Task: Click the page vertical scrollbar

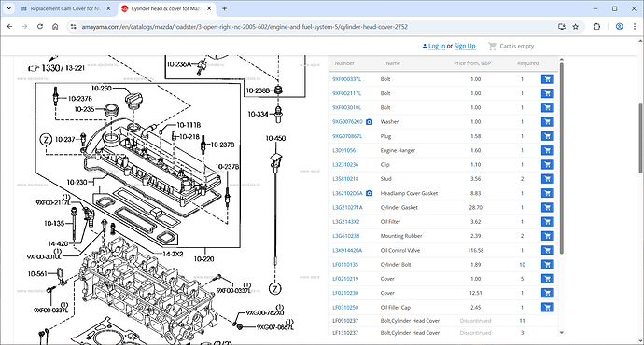Action: coord(640,137)
